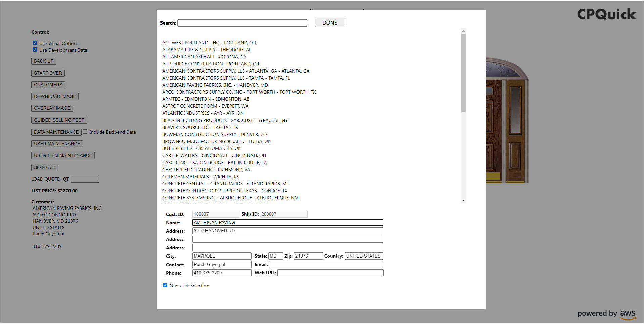Click the QT quote number field
The height and width of the screenshot is (324, 644).
pos(85,179)
